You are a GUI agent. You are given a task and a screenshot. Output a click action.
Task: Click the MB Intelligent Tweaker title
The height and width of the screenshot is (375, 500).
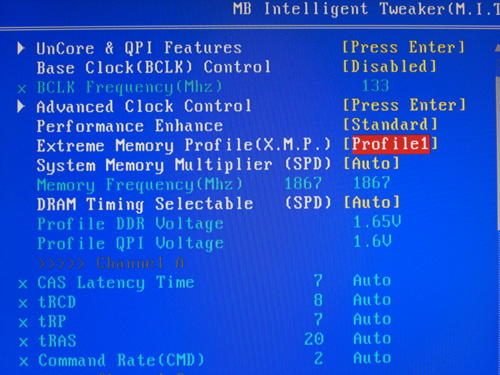(x=366, y=9)
